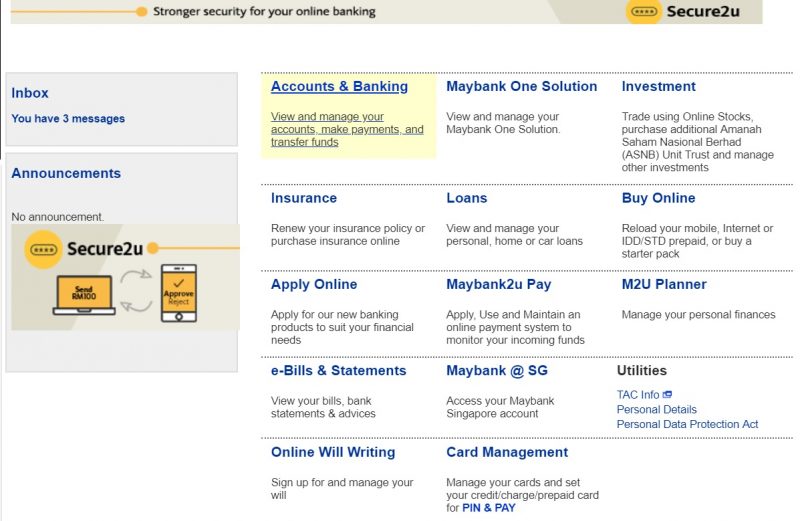Click 'Renew your insurance policy' description text
The width and height of the screenshot is (800, 521).
348,235
